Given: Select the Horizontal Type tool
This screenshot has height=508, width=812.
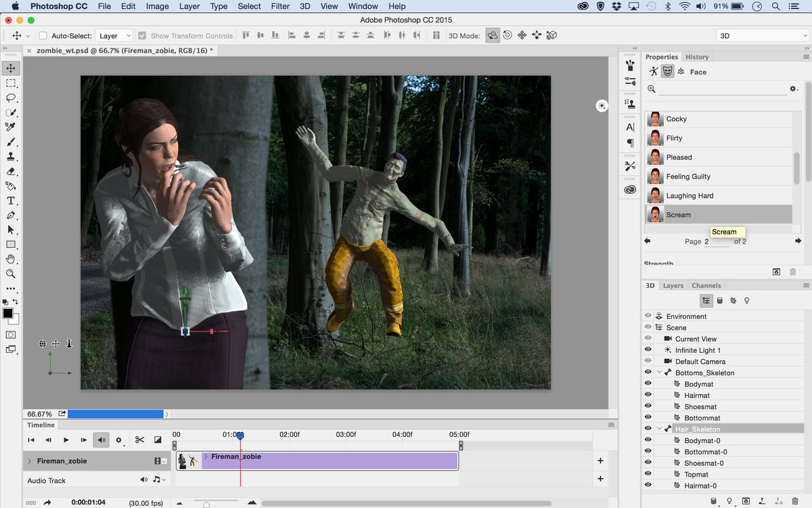Looking at the screenshot, I should [11, 200].
